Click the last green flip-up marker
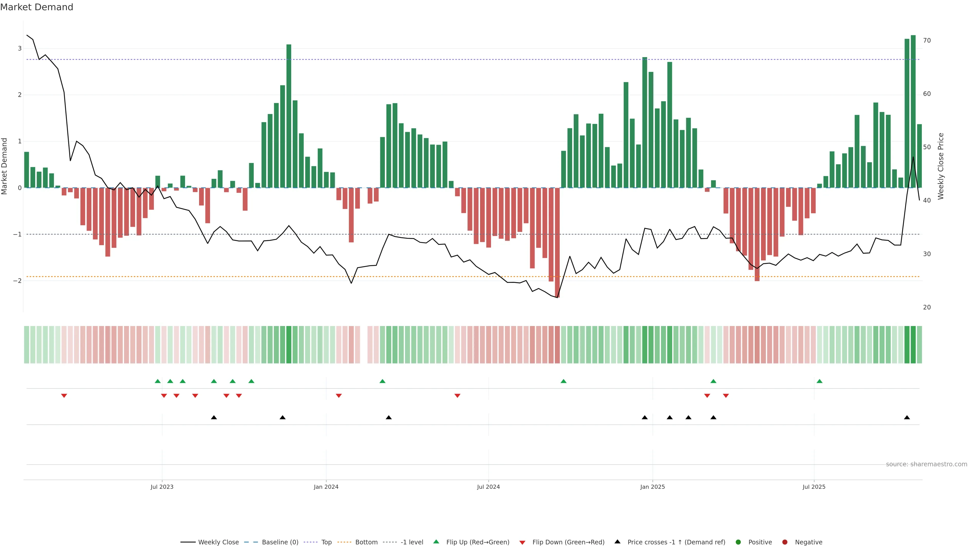 [x=819, y=381]
